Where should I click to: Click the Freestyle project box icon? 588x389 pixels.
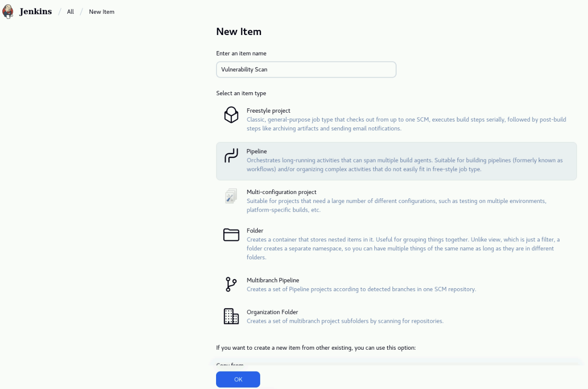click(x=231, y=115)
